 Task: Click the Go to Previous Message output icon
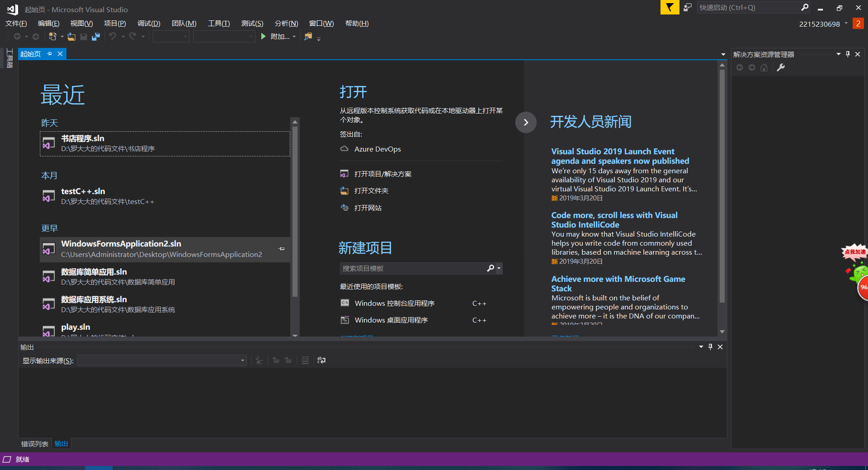point(276,360)
